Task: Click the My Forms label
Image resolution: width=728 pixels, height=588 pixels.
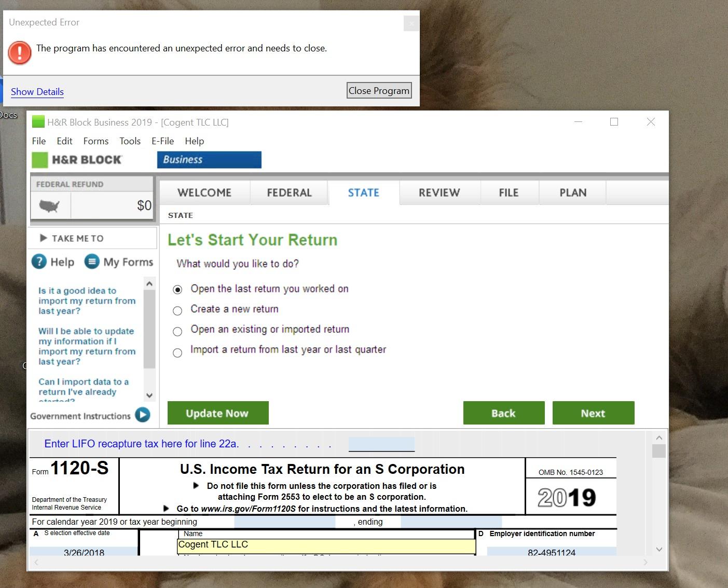Action: pyautogui.click(x=128, y=262)
